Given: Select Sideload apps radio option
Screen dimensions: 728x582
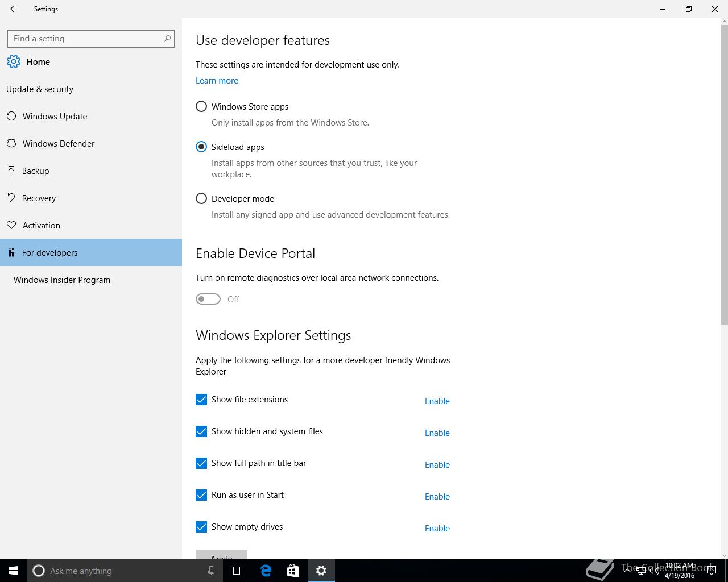Looking at the screenshot, I should [201, 147].
